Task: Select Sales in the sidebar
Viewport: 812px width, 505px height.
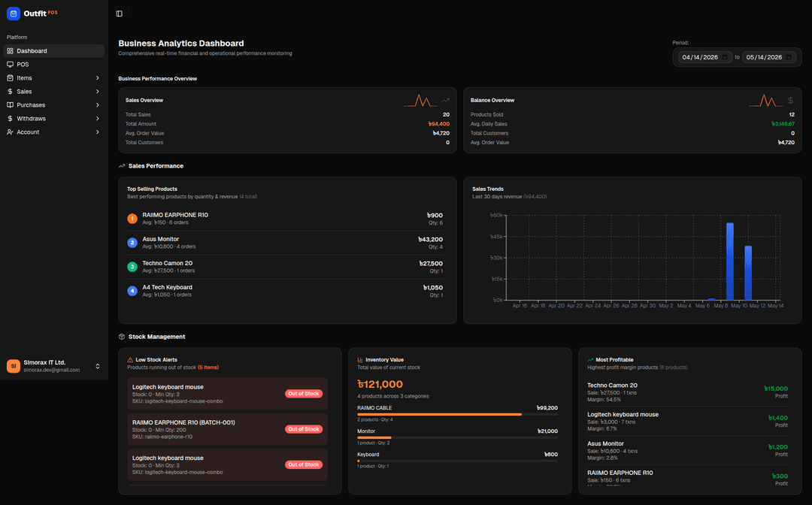Action: (54, 91)
